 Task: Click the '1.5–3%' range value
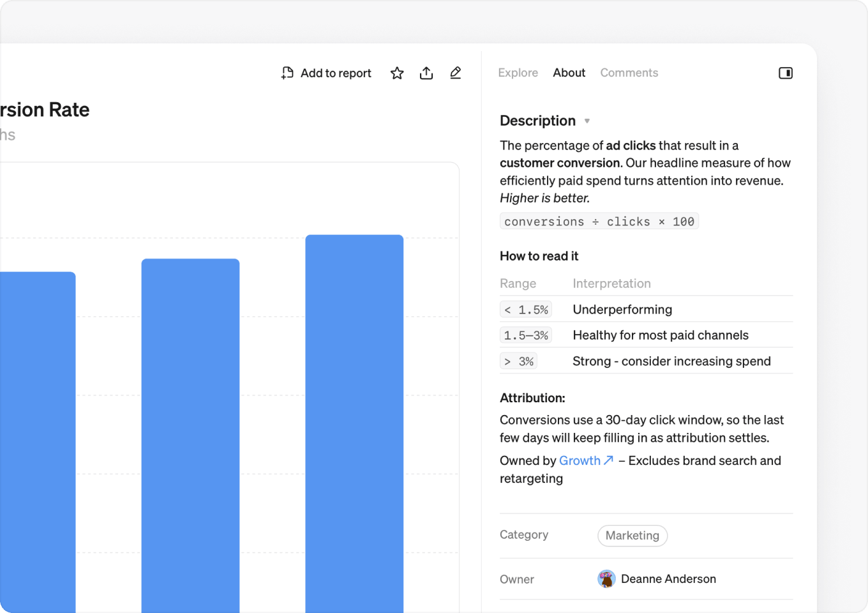(x=527, y=335)
